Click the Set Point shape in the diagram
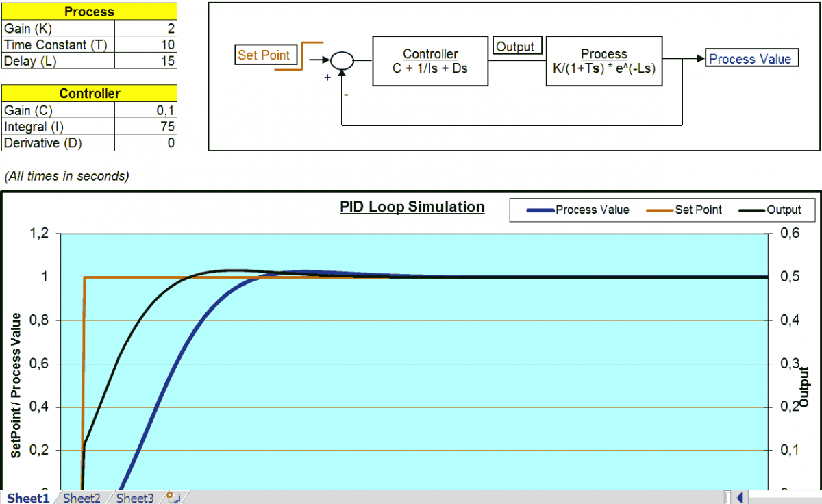This screenshot has height=504, width=822. [x=266, y=55]
